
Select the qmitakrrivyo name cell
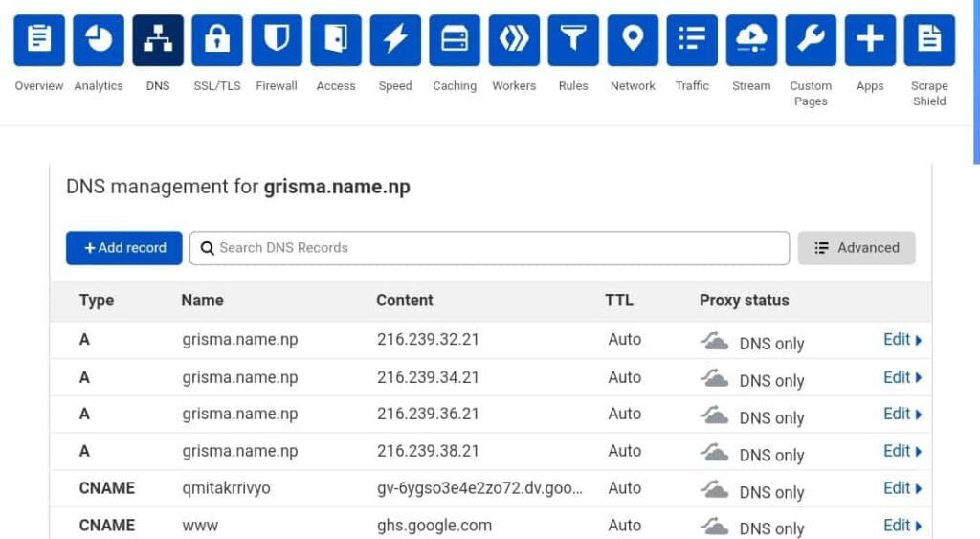click(x=226, y=488)
